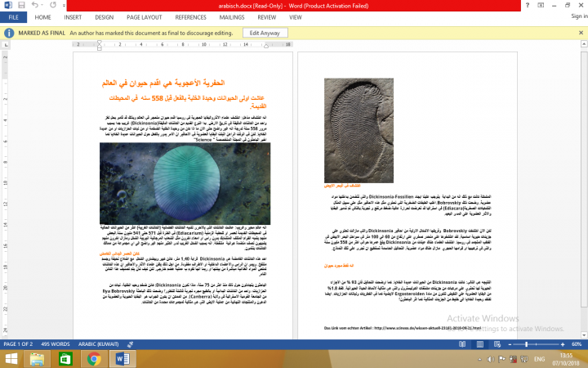
Task: Switch to the INSERT ribbon tab
Action: pos(73,17)
